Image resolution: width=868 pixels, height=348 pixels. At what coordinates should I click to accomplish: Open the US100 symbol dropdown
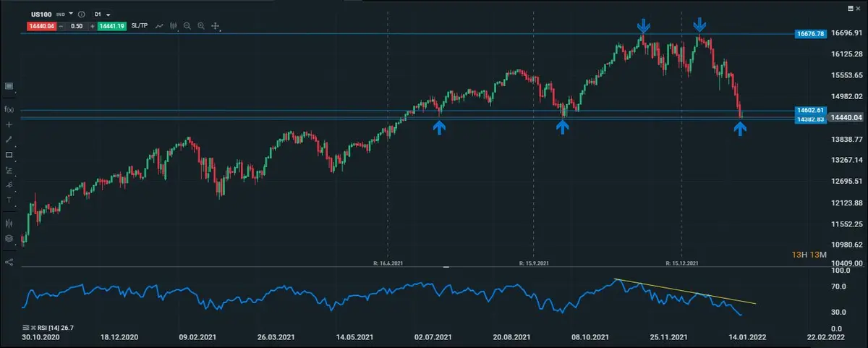click(71, 14)
